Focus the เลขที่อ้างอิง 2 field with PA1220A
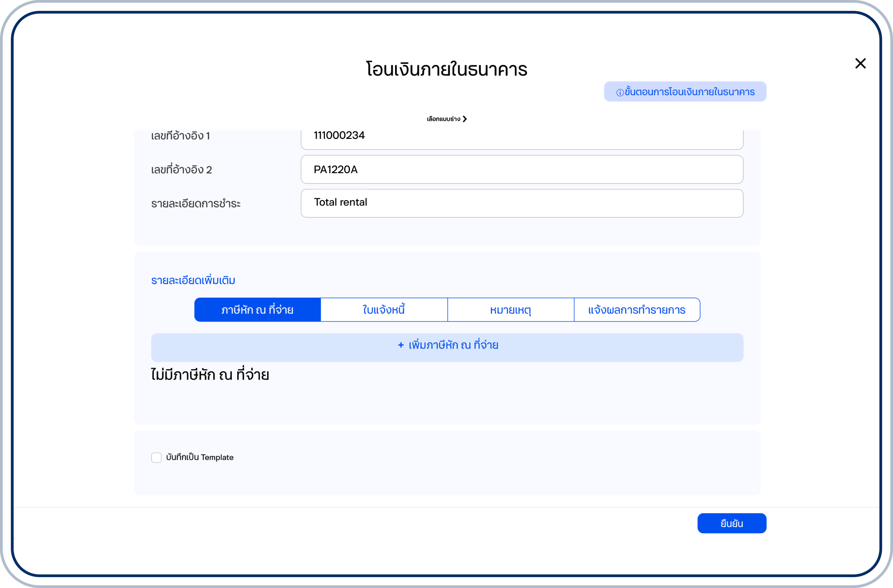This screenshot has height=588, width=893. click(521, 170)
